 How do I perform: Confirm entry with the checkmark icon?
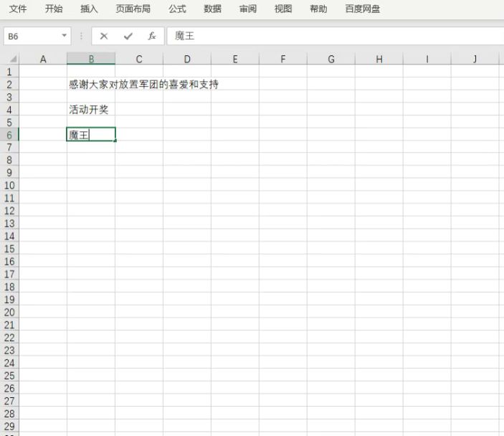(128, 36)
